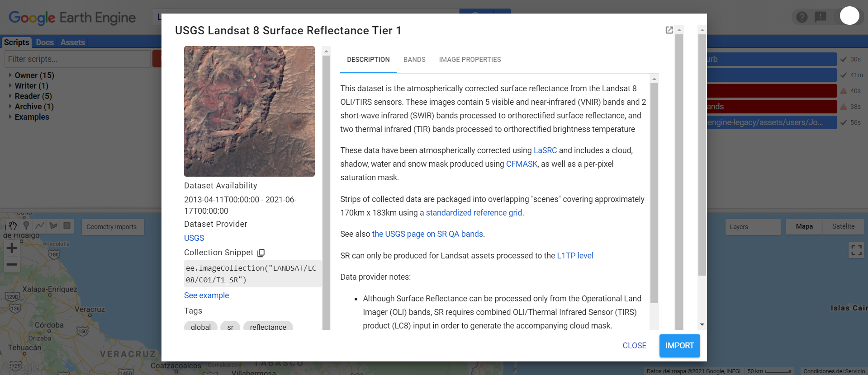Click the Google Earth Engine logo
Screen dimensions: 868x375
(x=72, y=18)
